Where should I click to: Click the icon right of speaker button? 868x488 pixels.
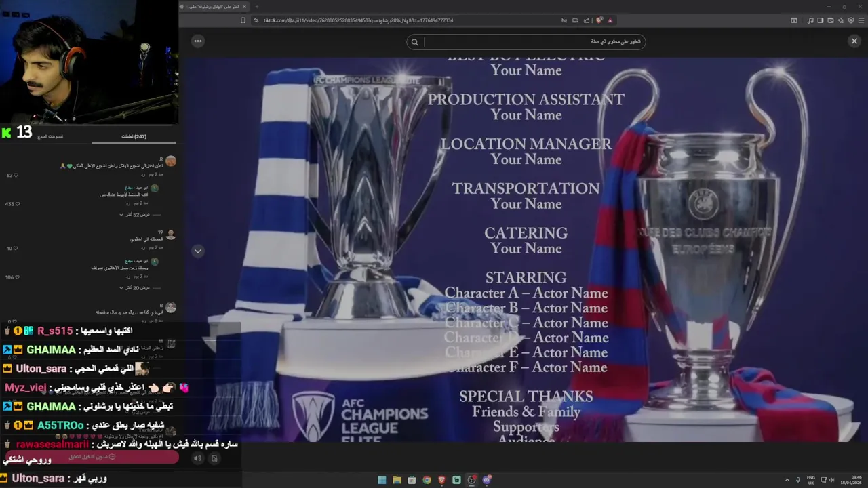pyautogui.click(x=214, y=458)
